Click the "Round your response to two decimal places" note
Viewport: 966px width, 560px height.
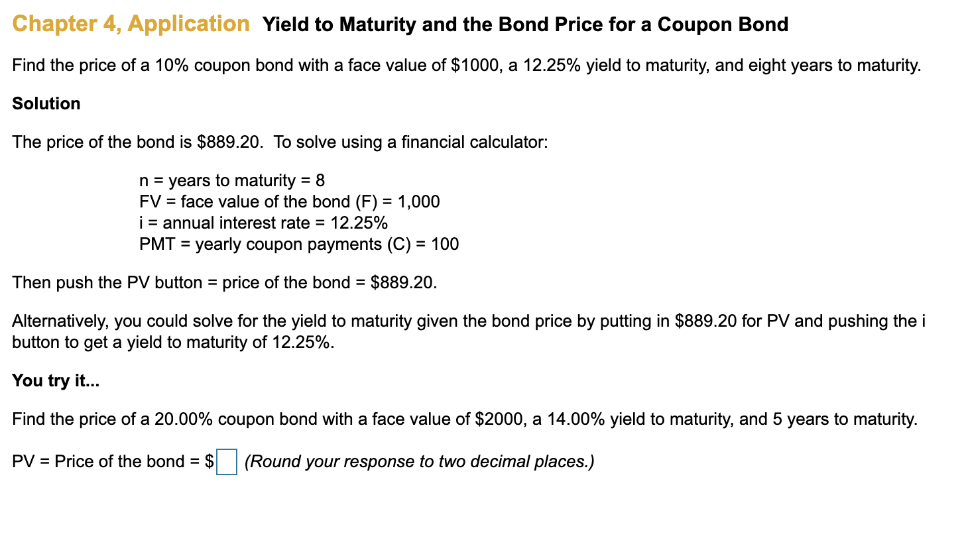tap(419, 461)
